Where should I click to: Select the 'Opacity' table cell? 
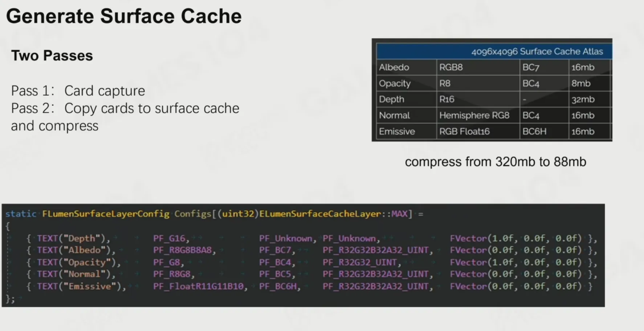tap(407, 83)
